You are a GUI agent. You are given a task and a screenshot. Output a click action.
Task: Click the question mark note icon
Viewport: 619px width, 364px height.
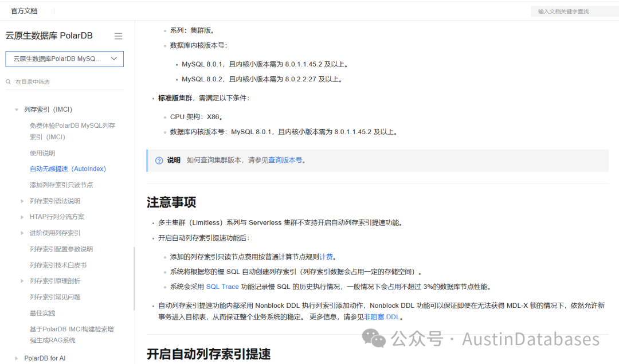159,161
